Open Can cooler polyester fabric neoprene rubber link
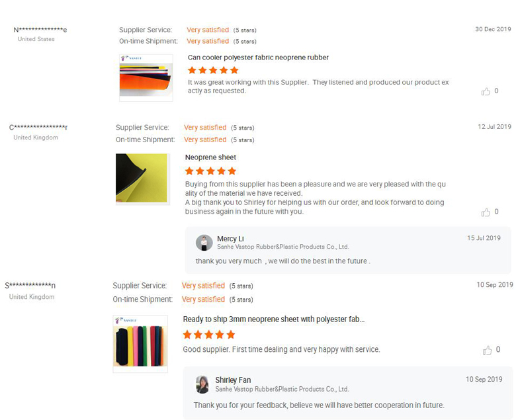 [258, 58]
